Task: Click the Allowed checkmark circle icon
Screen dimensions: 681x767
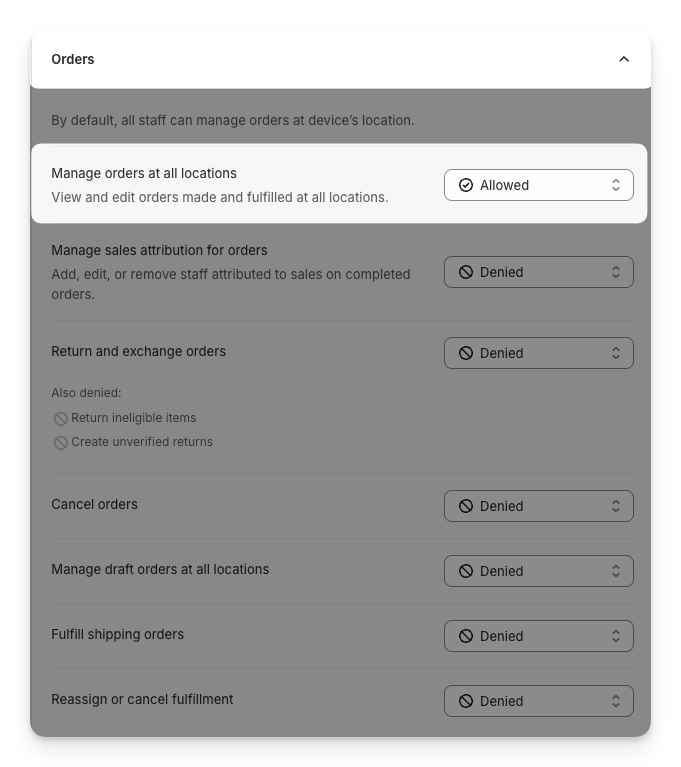Action: 466,185
